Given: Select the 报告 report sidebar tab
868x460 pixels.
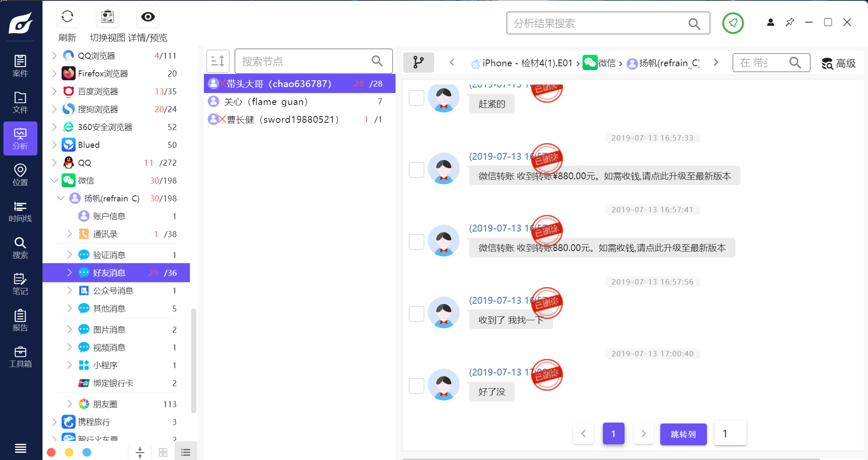Looking at the screenshot, I should [20, 320].
